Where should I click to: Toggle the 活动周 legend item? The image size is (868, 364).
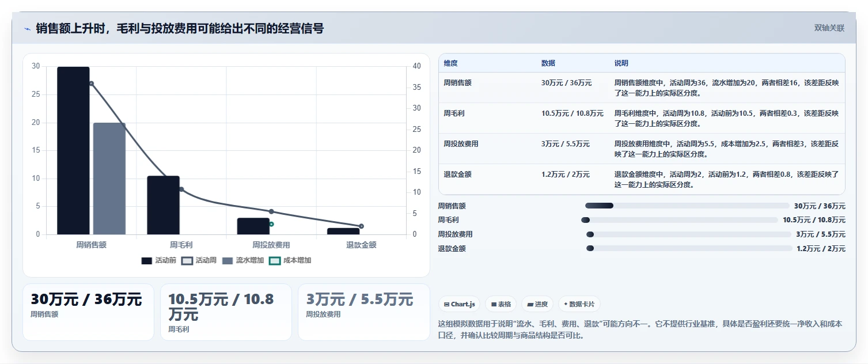click(199, 261)
